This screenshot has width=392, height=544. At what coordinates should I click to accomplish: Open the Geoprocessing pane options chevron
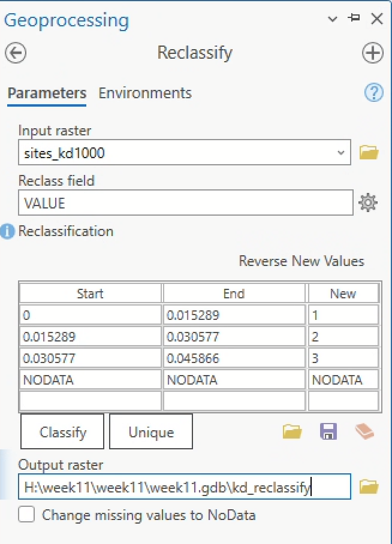tap(333, 20)
